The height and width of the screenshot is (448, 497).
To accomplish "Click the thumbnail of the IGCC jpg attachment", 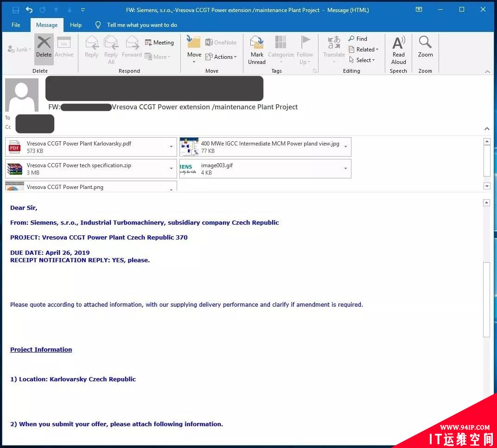I will click(x=189, y=147).
